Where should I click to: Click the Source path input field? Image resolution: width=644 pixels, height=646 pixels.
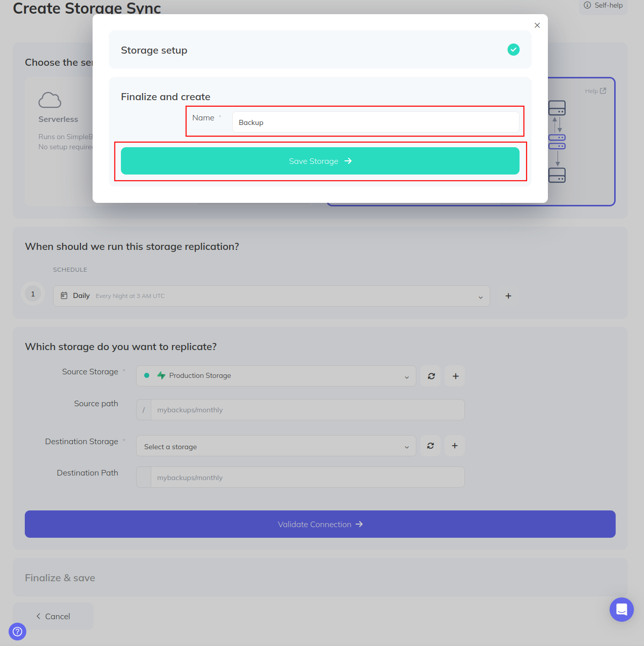tap(308, 410)
